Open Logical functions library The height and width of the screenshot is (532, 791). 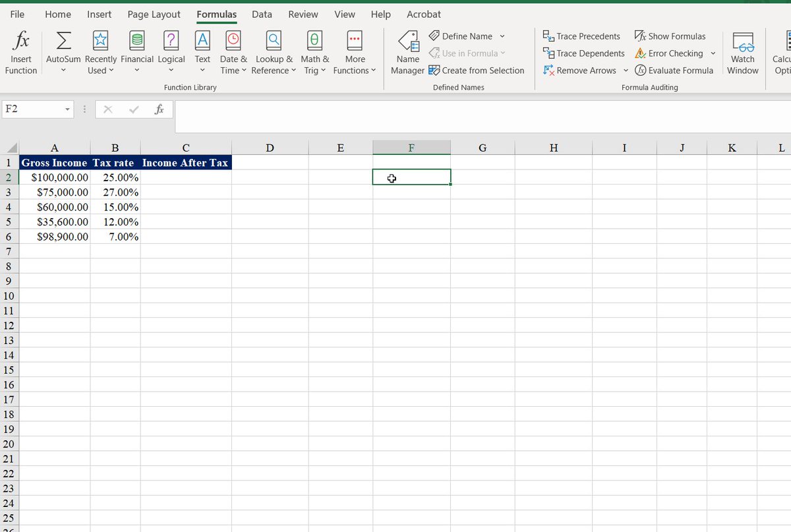point(171,53)
